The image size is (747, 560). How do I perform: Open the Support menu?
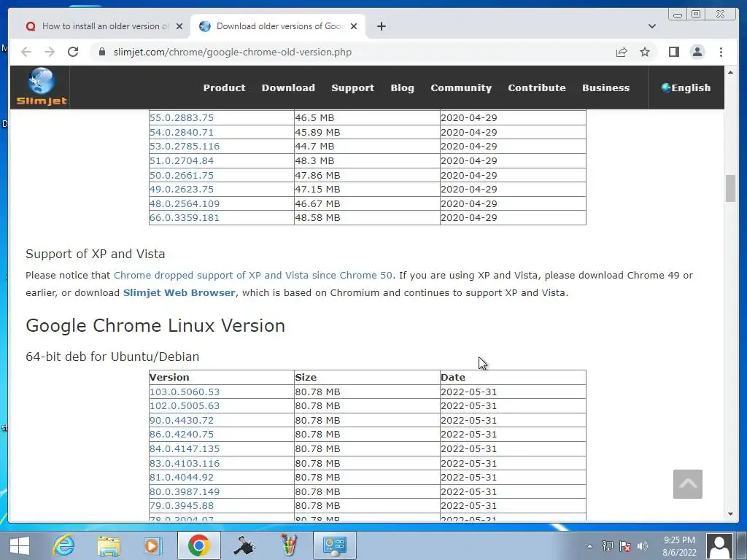click(352, 87)
